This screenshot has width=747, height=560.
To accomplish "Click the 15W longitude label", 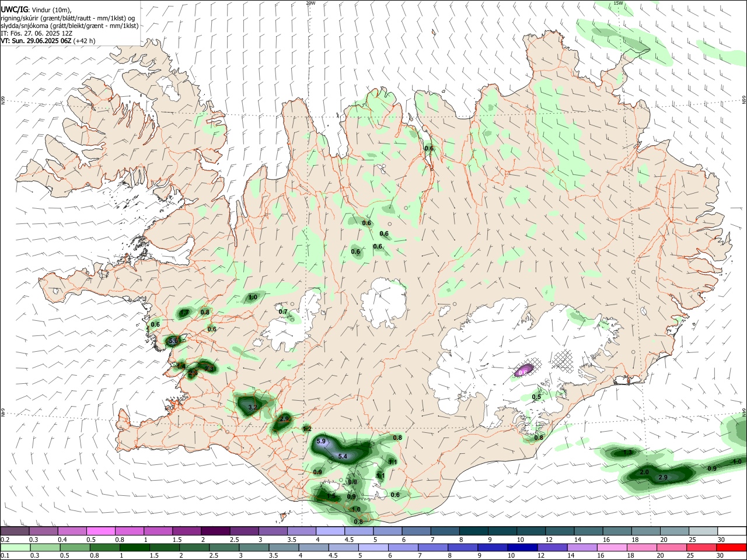I will click(619, 3).
